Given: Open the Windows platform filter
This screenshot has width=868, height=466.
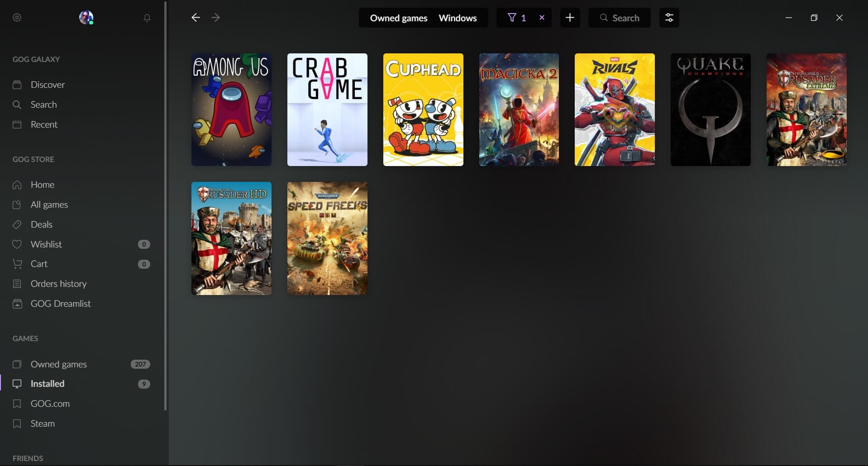Looking at the screenshot, I should (x=458, y=18).
